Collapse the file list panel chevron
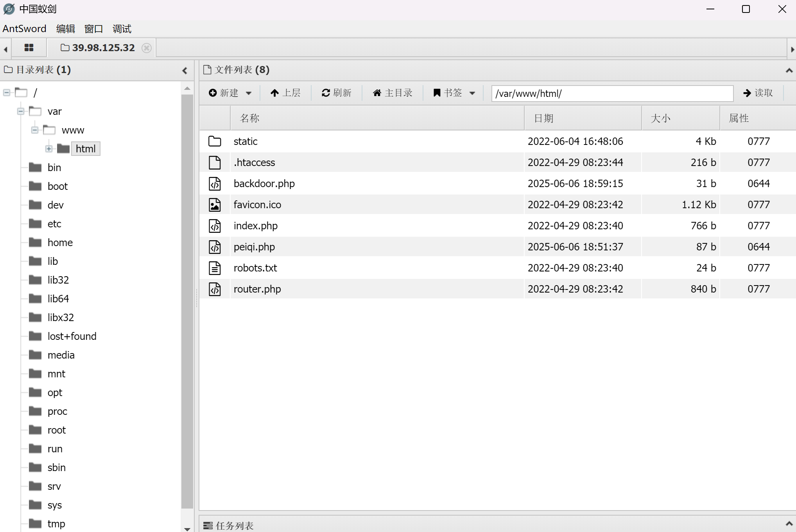This screenshot has width=796, height=532. coord(789,71)
